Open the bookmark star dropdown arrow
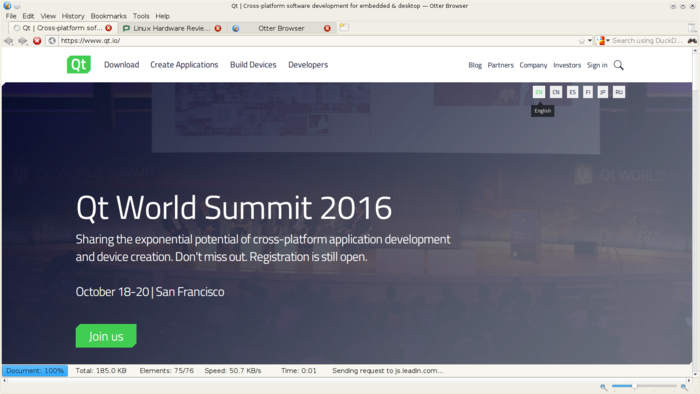This screenshot has width=700, height=394. pos(590,41)
